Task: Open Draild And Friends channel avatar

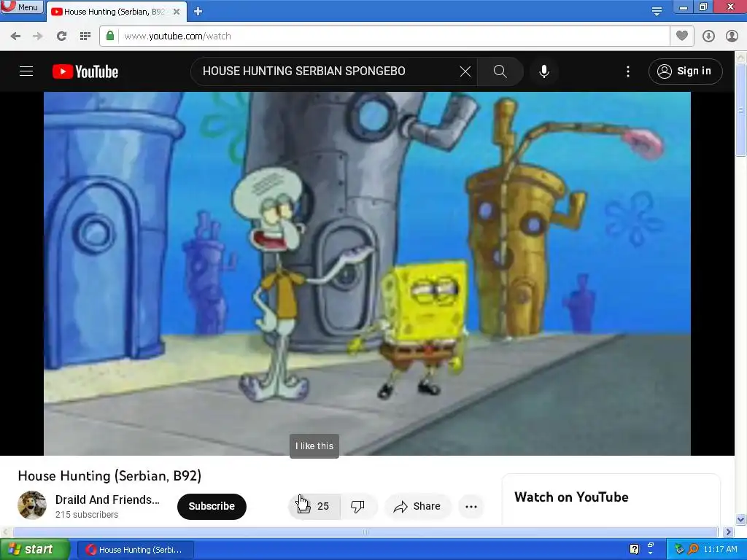Action: pos(32,505)
